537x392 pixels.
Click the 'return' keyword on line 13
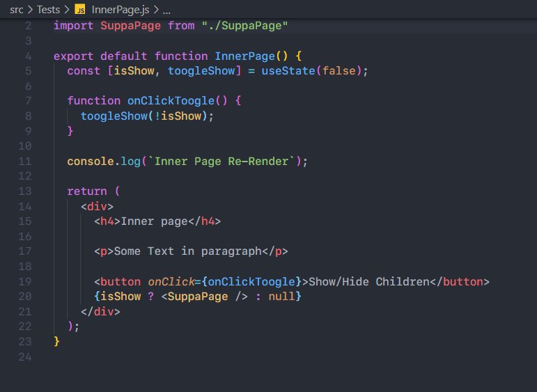[x=87, y=191]
